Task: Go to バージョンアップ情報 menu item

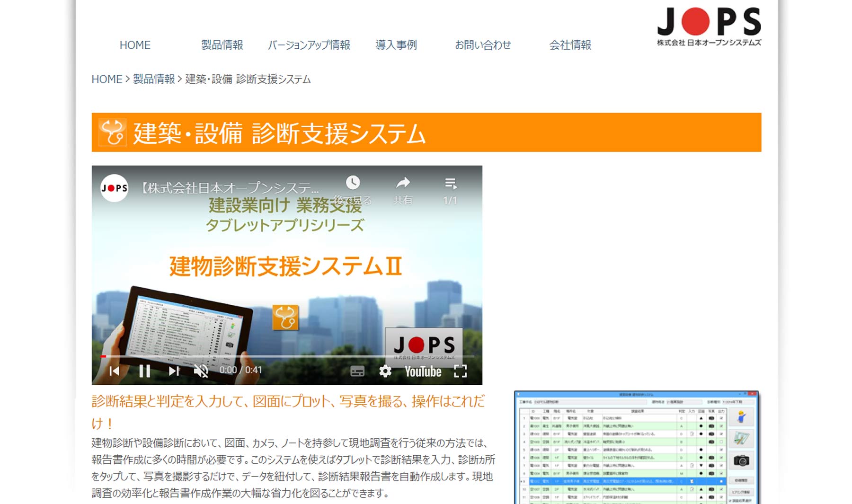Action: click(x=309, y=45)
